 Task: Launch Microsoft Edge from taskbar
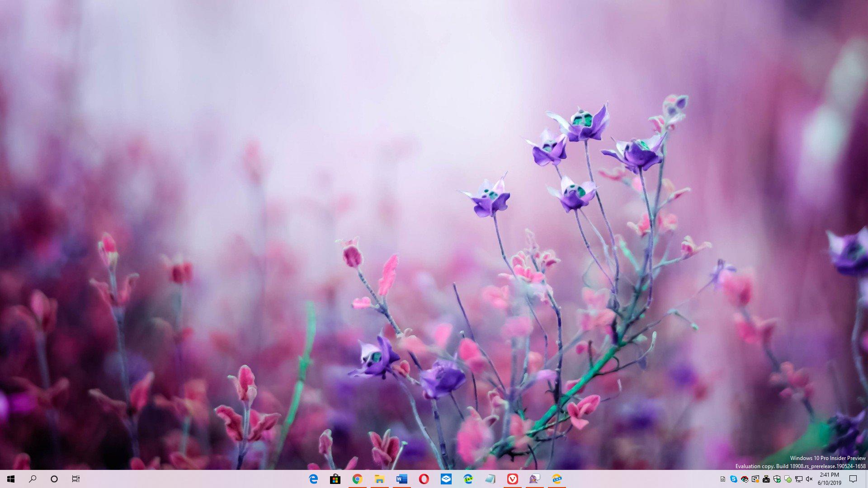click(313, 479)
